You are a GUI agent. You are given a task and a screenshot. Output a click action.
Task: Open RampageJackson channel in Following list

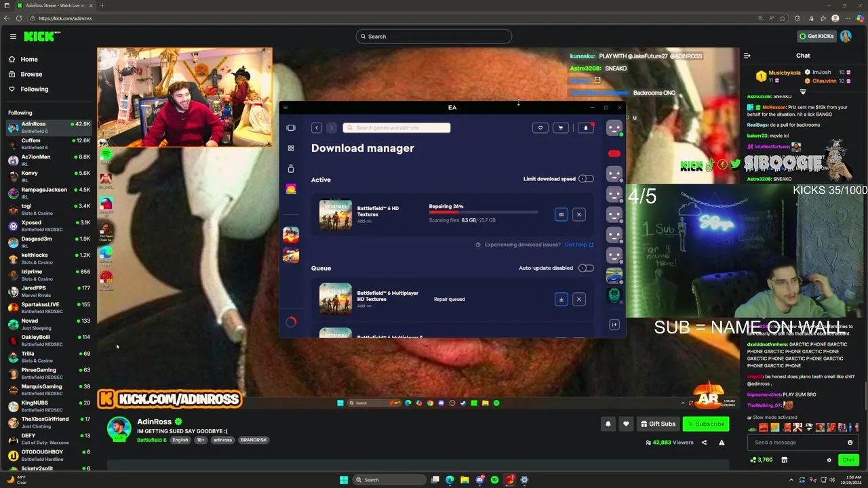pos(49,192)
